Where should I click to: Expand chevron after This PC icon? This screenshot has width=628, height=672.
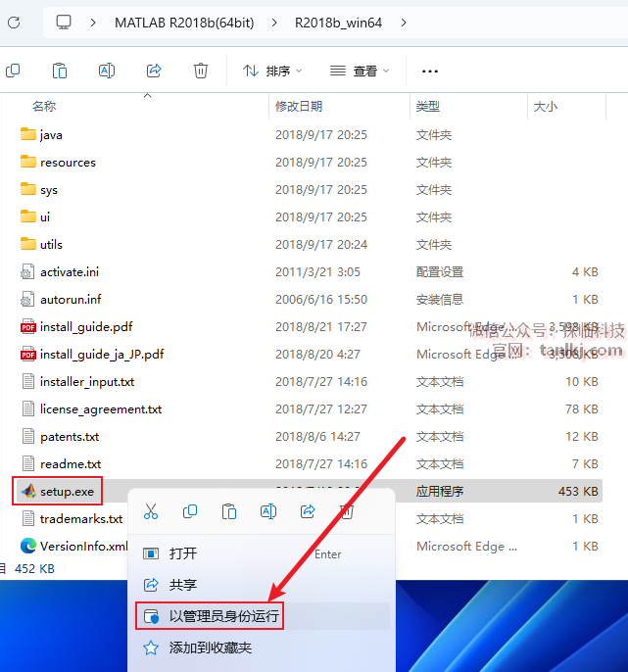coord(93,23)
